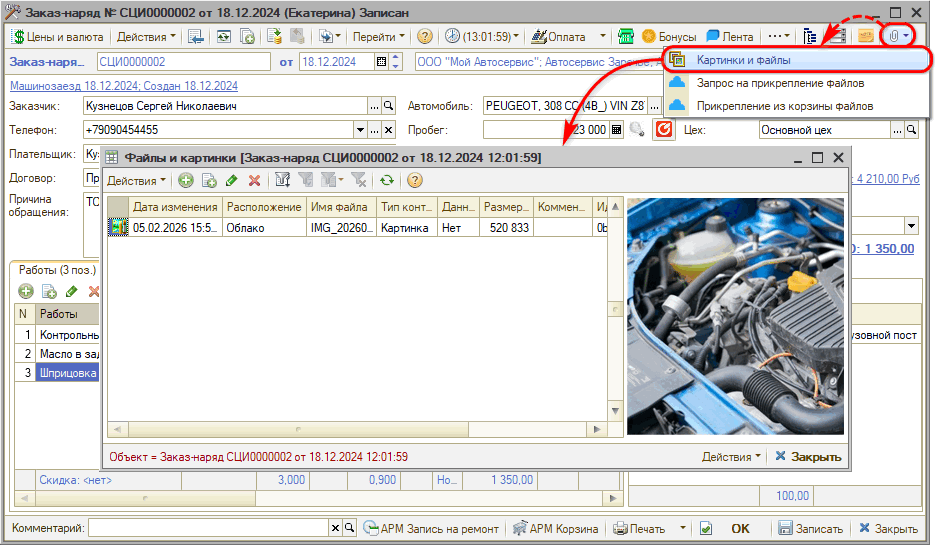Click the Бонусы toolbar button
Viewport: 935px width, 545px height.
[x=670, y=36]
